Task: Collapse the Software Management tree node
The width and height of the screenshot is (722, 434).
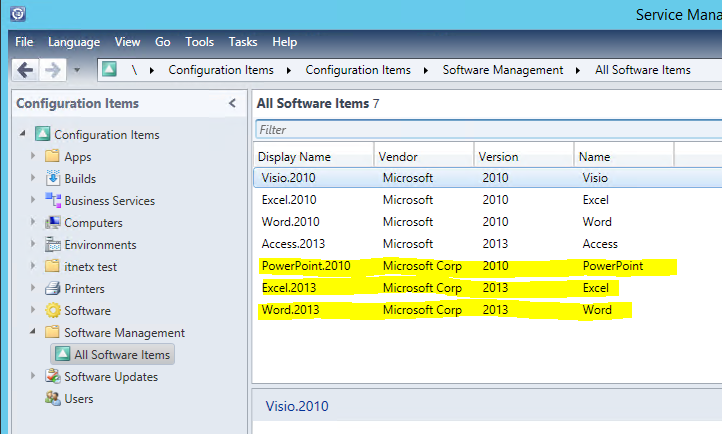Action: 33,333
